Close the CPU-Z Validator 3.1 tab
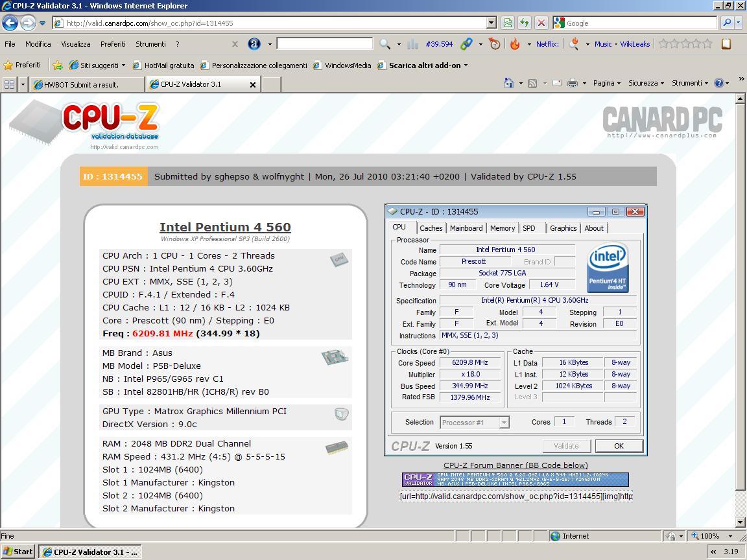Screen dimensions: 747x560 coord(253,85)
